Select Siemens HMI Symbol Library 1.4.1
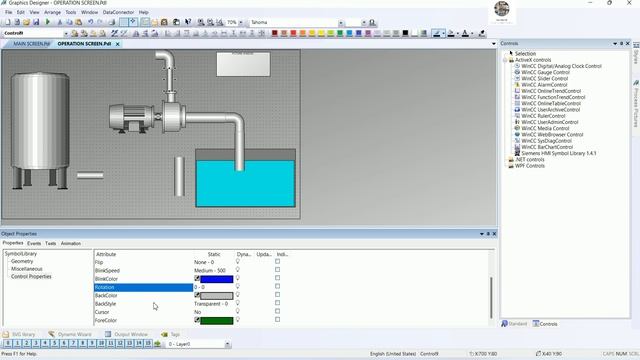Viewport: 640px width, 360px height. pos(559,153)
